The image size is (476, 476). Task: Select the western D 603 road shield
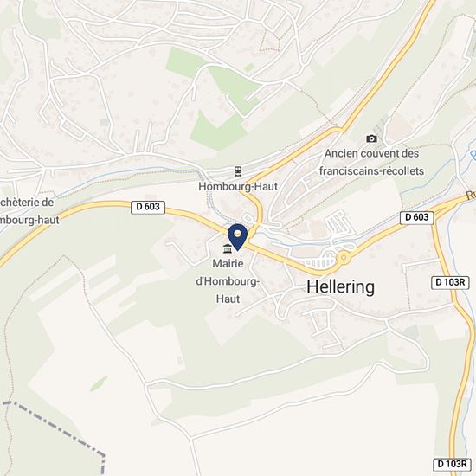tap(148, 207)
